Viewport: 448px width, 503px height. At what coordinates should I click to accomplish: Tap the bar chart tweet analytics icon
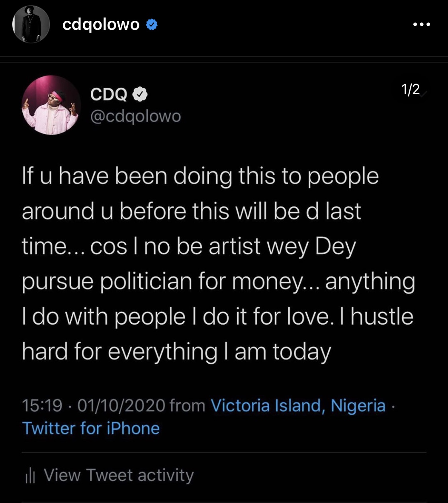pos(30,476)
